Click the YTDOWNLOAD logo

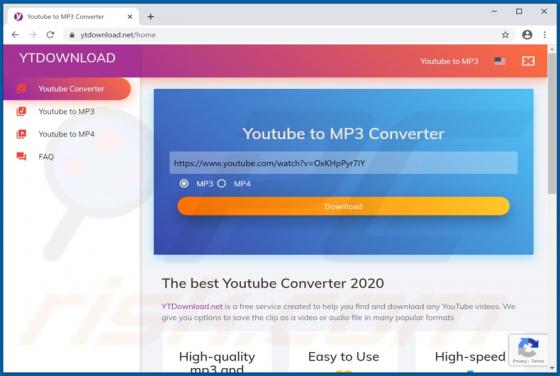click(x=67, y=58)
